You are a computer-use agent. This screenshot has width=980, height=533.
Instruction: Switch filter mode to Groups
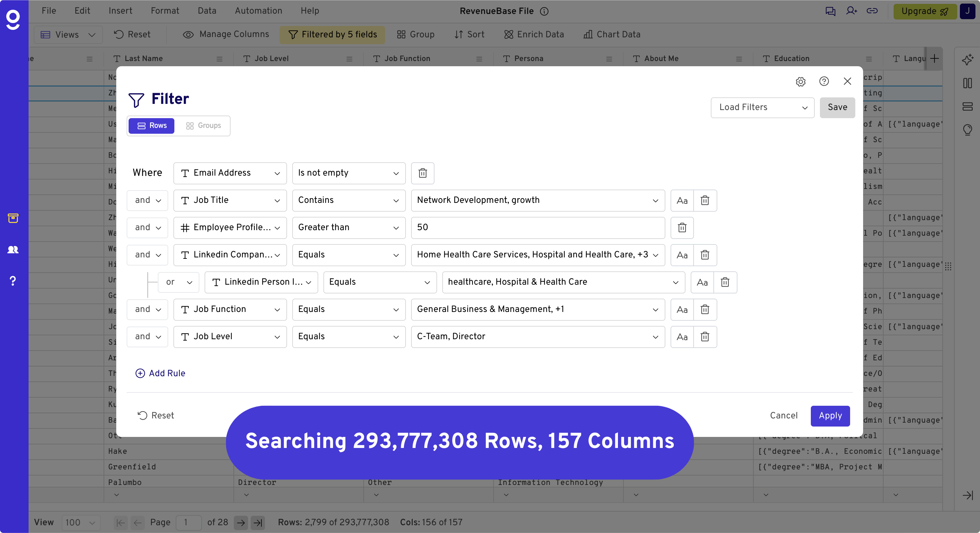[x=204, y=125]
